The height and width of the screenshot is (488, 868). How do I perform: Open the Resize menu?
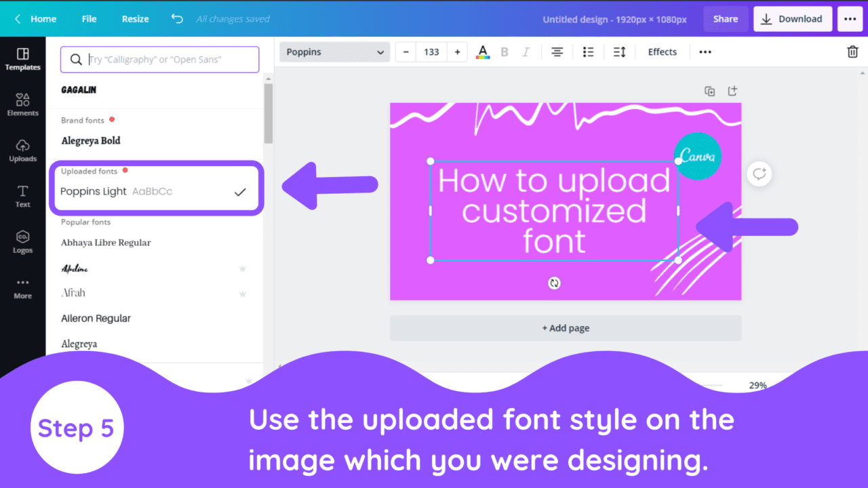point(135,18)
